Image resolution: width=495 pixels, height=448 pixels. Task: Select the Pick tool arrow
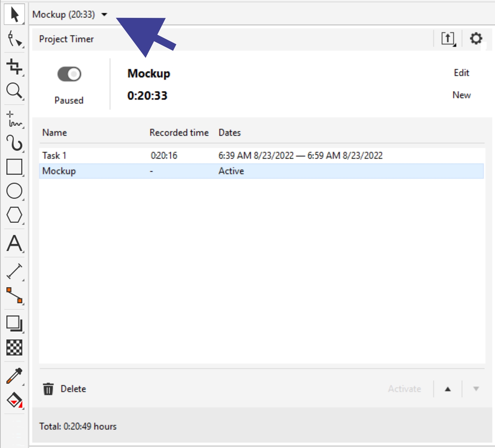pos(14,14)
